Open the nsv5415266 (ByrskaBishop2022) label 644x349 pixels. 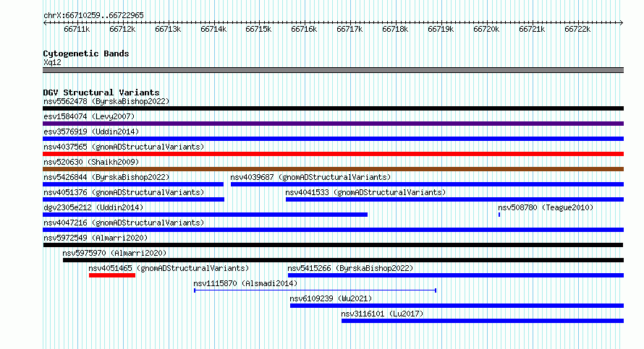click(x=350, y=268)
